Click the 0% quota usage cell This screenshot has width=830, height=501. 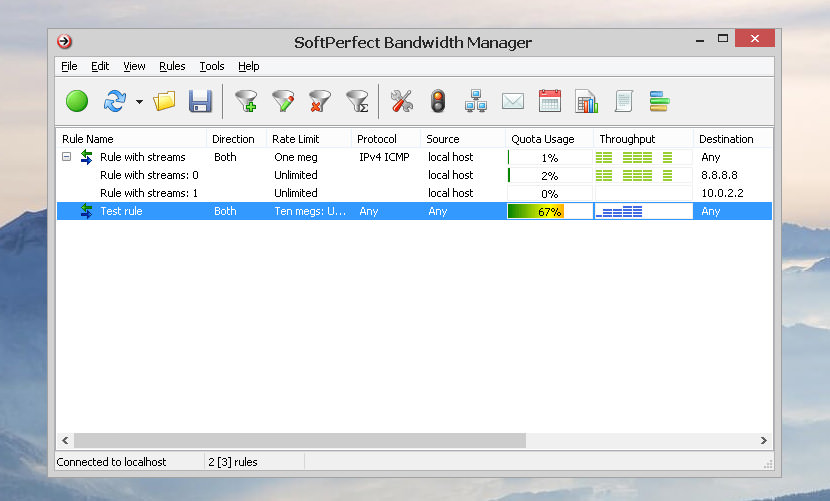pos(549,193)
